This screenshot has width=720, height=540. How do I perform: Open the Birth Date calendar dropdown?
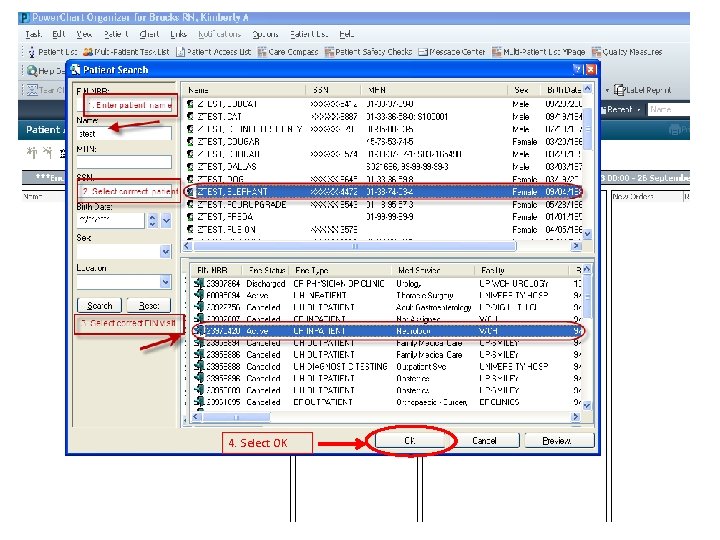[x=166, y=220]
